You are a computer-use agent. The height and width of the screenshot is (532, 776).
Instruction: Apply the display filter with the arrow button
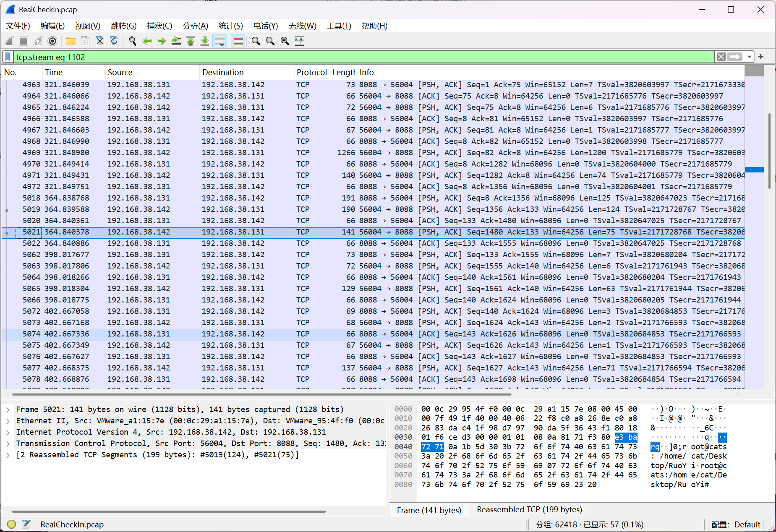click(x=735, y=57)
